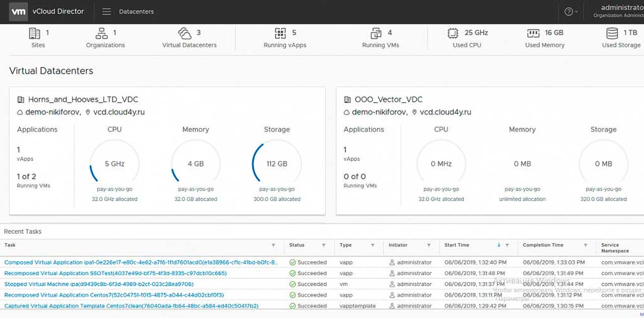
Task: Open Status column filter
Action: pos(323,245)
